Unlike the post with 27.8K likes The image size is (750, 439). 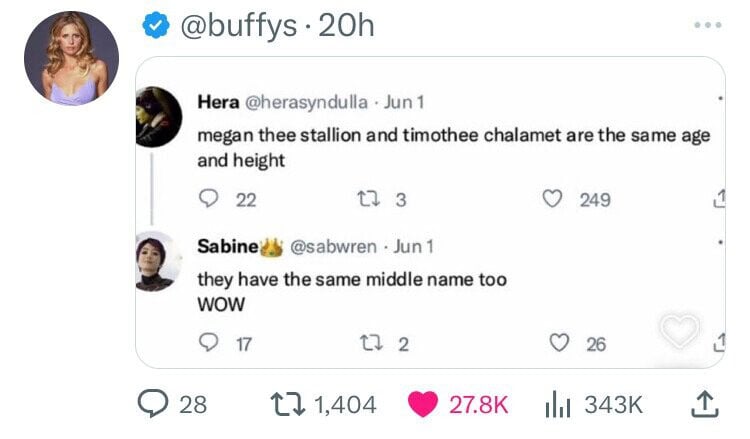point(423,404)
